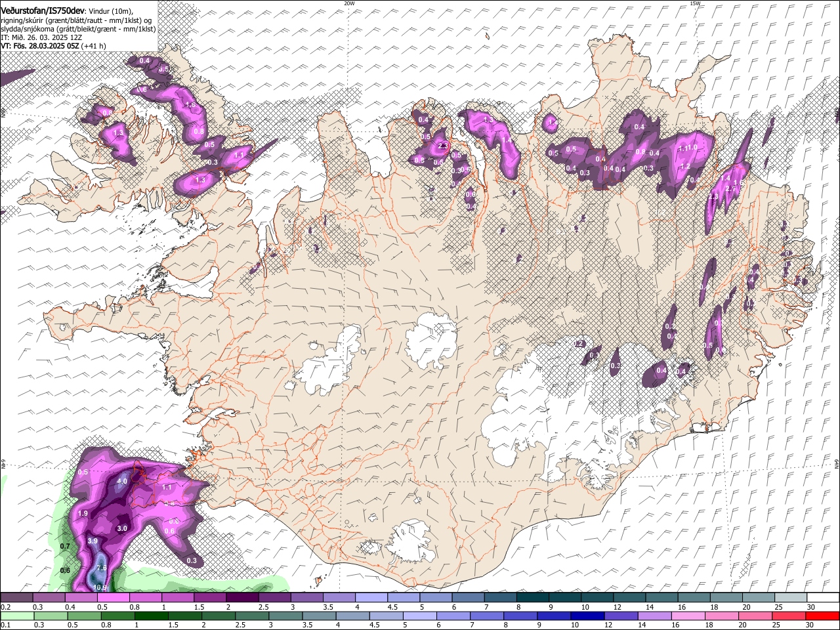Click the circled '2.3' value in north Iceland

442,146
